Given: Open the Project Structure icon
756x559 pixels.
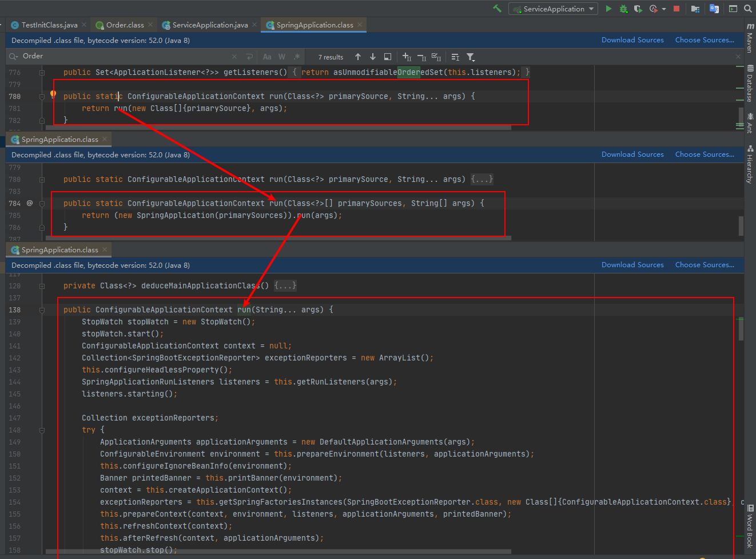Looking at the screenshot, I should click(x=695, y=9).
